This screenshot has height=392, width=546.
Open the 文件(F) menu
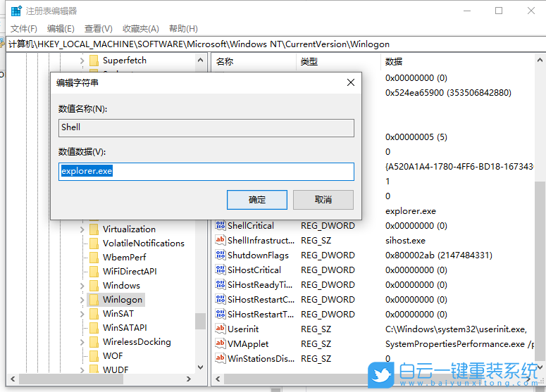pos(24,29)
